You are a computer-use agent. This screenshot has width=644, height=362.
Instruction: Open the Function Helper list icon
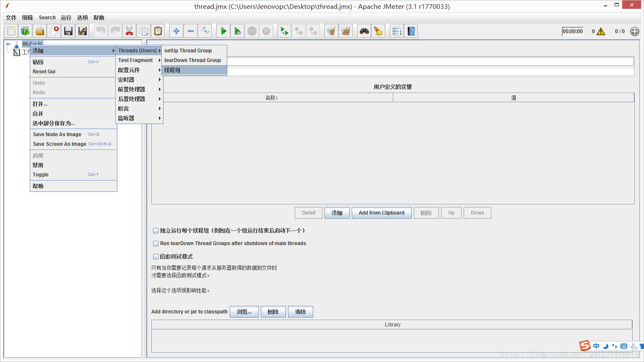(x=397, y=31)
